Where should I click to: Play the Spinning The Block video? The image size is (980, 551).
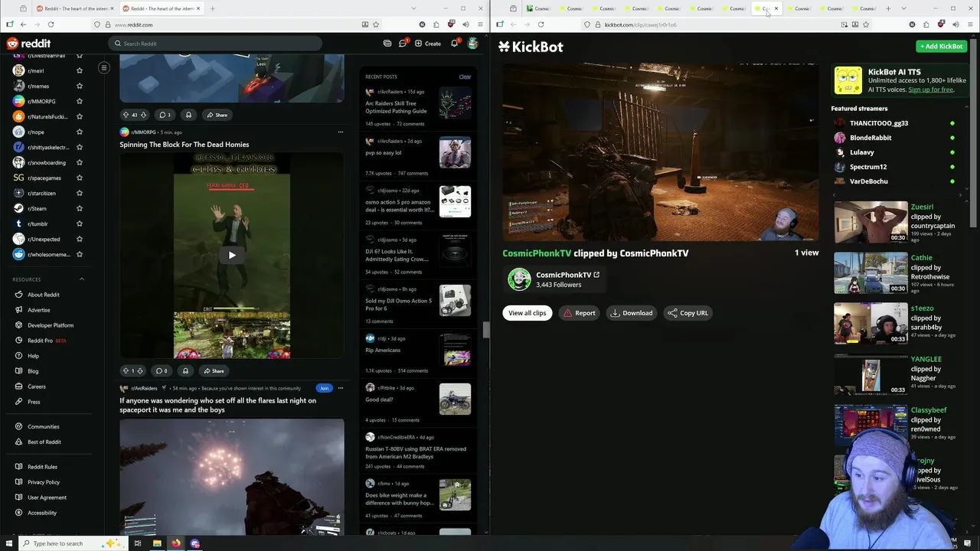coord(232,255)
